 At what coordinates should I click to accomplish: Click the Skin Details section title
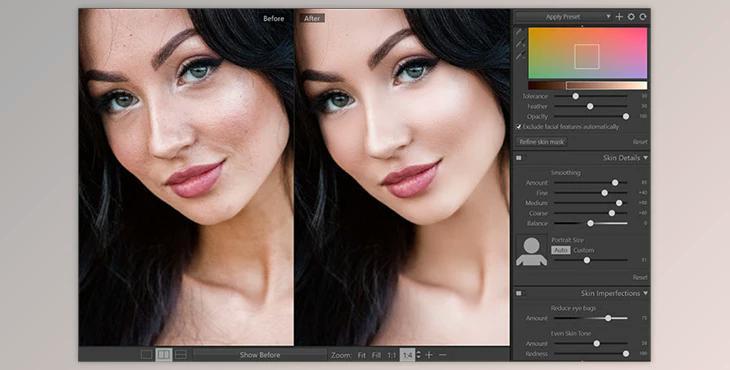click(622, 158)
